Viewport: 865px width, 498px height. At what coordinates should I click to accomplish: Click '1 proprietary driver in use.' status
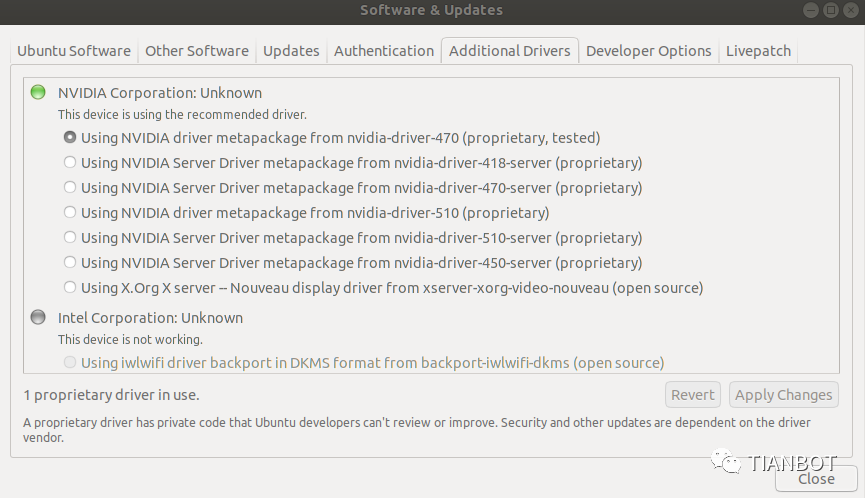111,395
